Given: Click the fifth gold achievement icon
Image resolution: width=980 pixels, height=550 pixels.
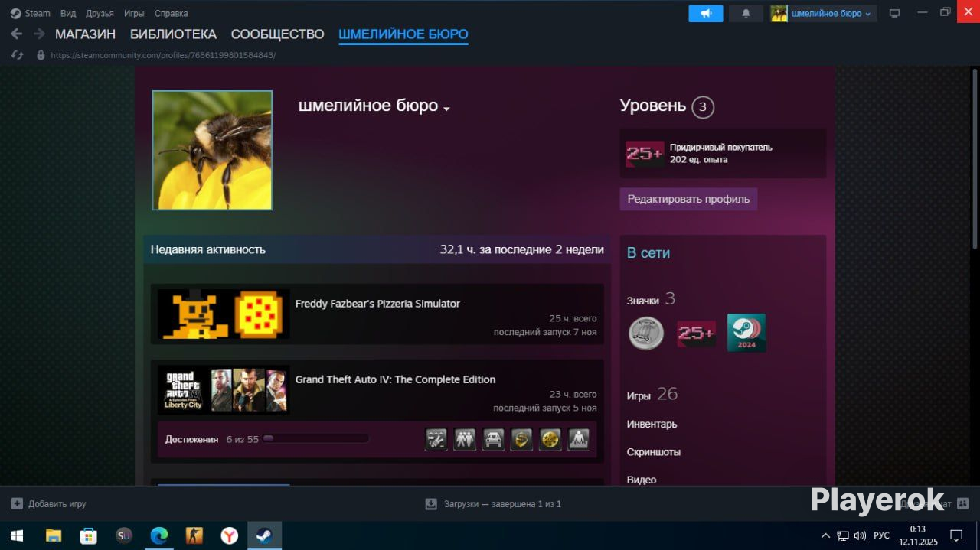Looking at the screenshot, I should [x=550, y=439].
